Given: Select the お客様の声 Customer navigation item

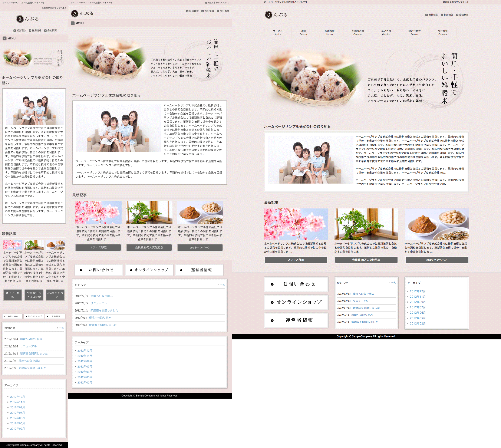Looking at the screenshot, I should click(358, 32).
